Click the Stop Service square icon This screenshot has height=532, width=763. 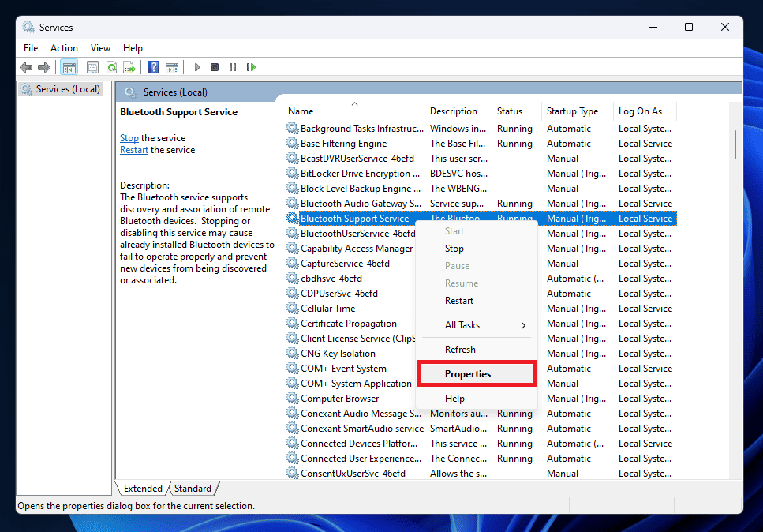pyautogui.click(x=214, y=67)
